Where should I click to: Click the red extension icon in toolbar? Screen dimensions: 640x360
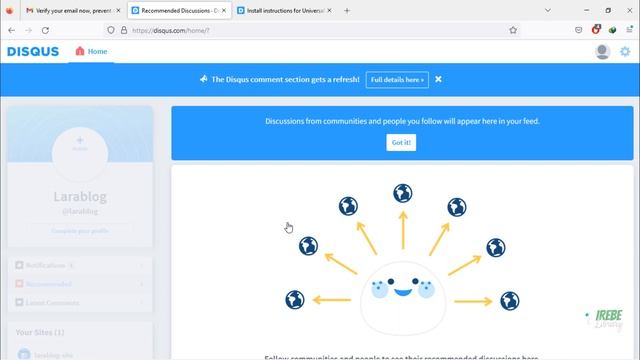tap(596, 29)
